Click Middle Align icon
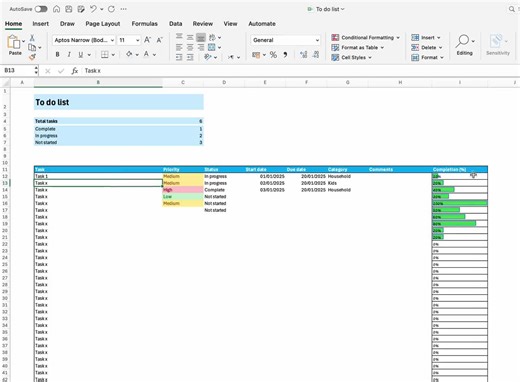This screenshot has width=520, height=382. [190, 37]
